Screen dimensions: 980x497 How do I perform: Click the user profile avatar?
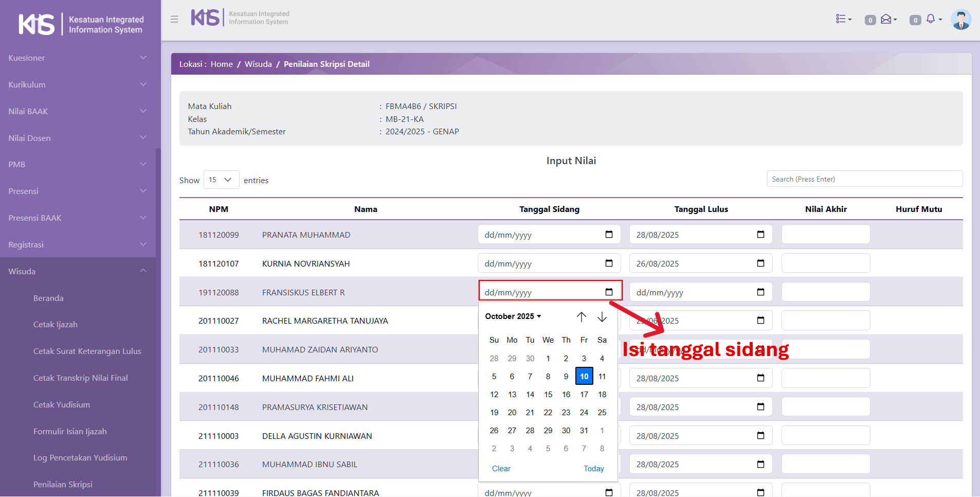(960, 20)
